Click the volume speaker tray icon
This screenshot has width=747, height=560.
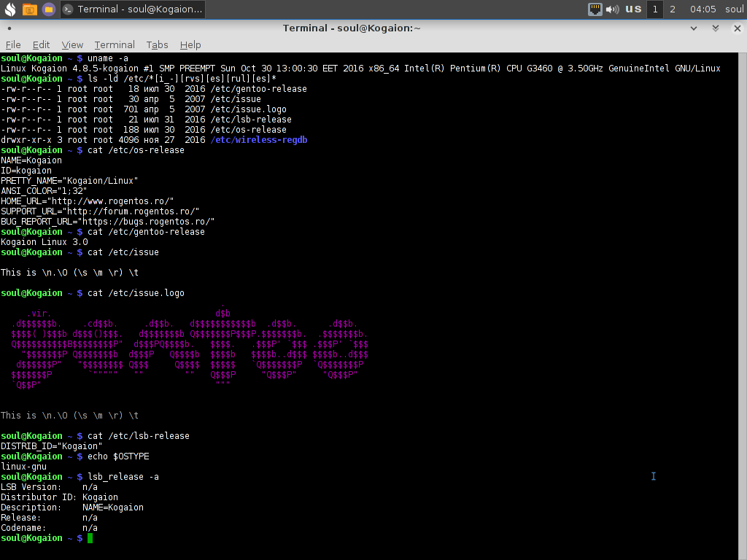click(613, 9)
